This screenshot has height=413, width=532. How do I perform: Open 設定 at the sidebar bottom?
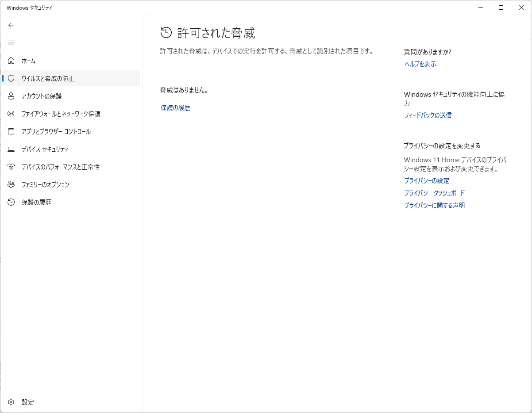coord(27,402)
